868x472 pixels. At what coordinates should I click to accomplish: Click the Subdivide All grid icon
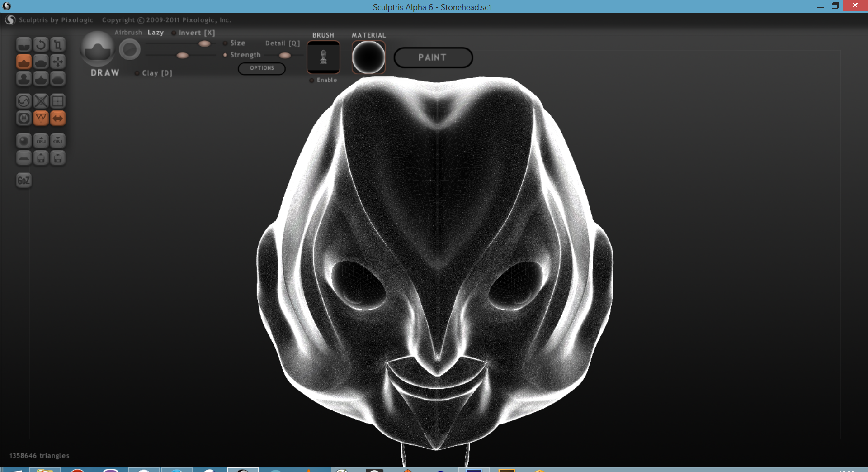(x=58, y=101)
